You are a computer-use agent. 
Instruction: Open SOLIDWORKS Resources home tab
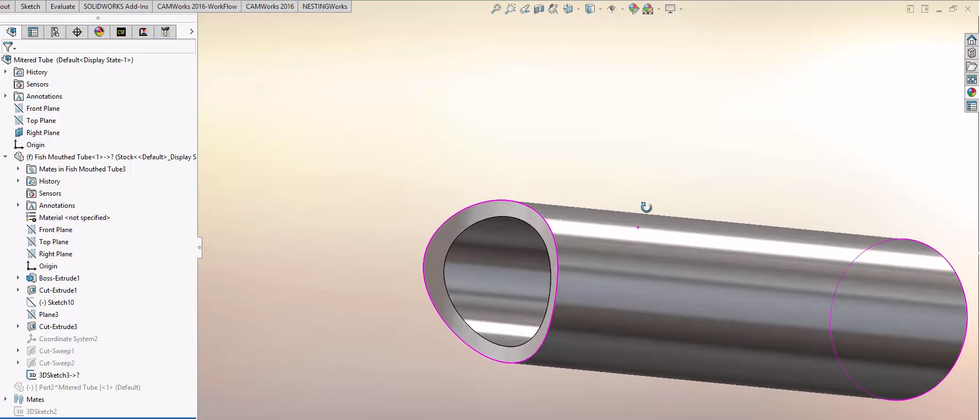(971, 40)
